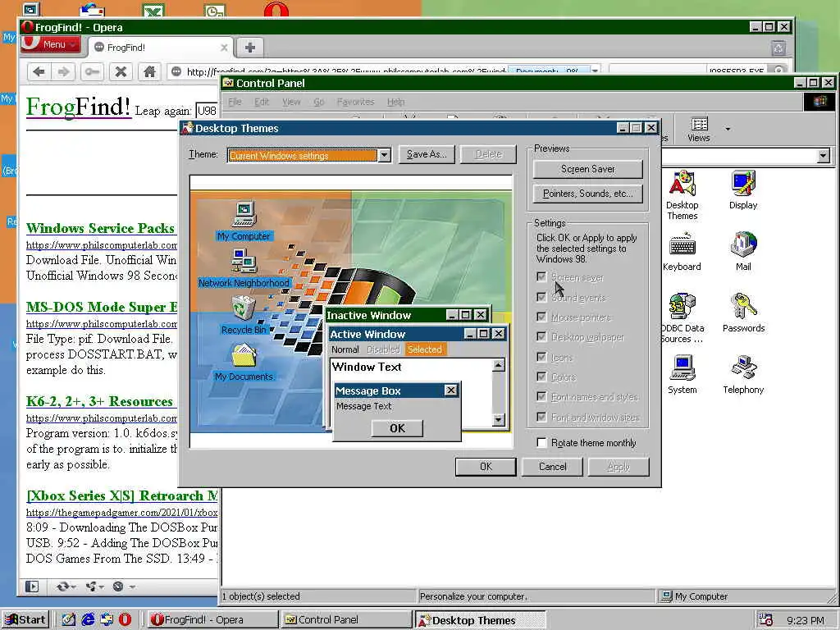This screenshot has height=630, width=840.
Task: Click the Leap again search field
Action: coord(207,111)
